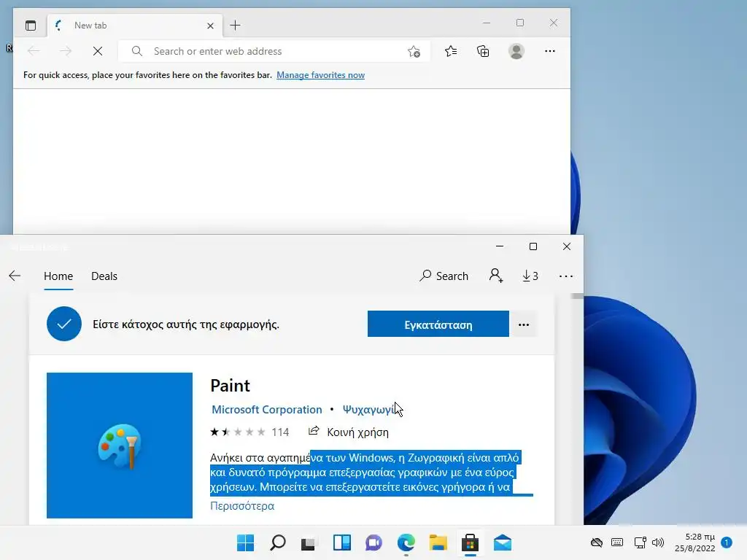Screen dimensions: 747x560
Task: Share the app via Κοινή χρήση
Action: point(348,432)
